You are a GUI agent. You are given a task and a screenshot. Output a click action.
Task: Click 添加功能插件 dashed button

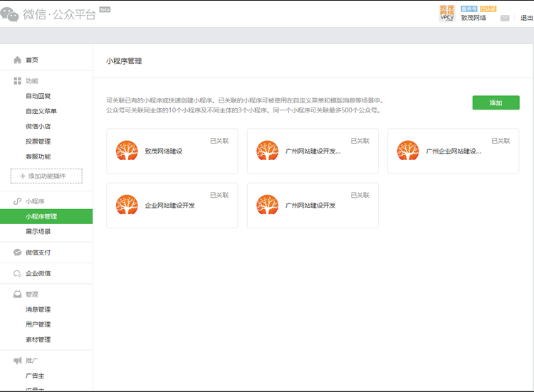coord(46,176)
